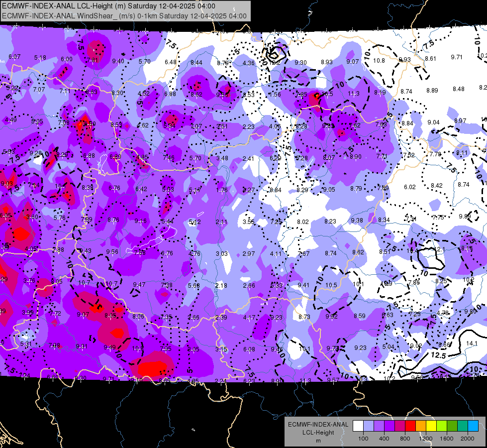The image size is (487, 448).
Task: Click the wind shear value 4.36
Action: click(248, 63)
